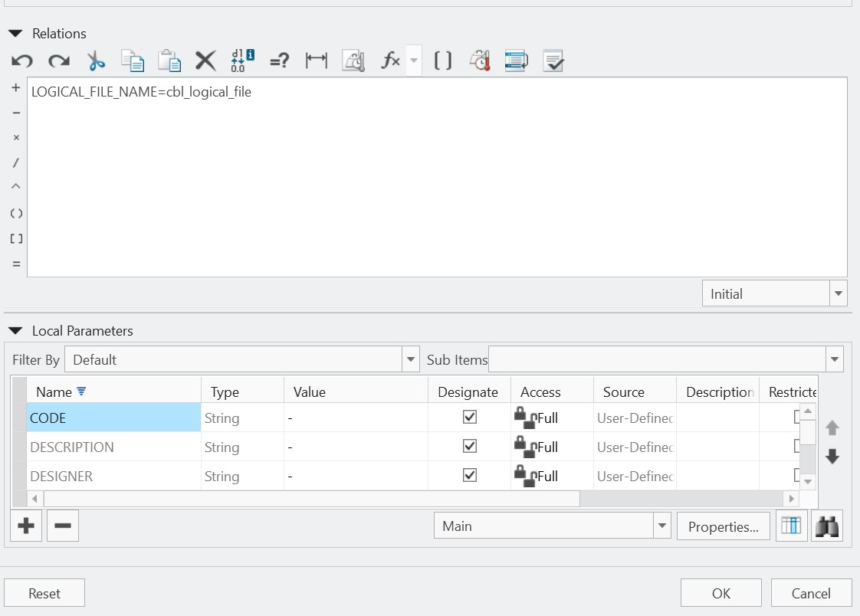Click the multiplication operator in sidebar
Viewport: 860px width, 616px height.
[16, 137]
